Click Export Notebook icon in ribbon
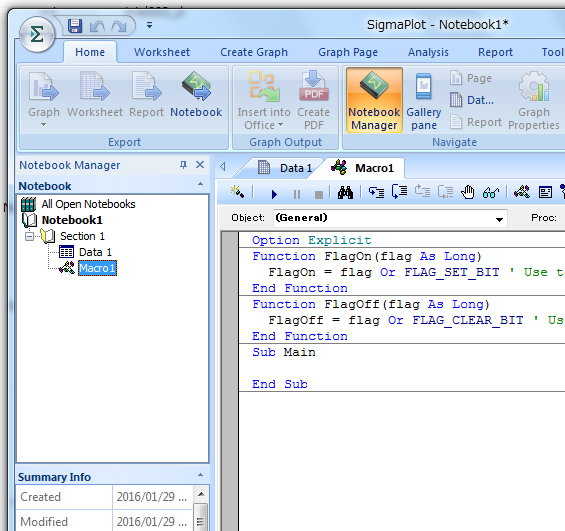Image resolution: width=565 pixels, height=531 pixels. [196, 95]
